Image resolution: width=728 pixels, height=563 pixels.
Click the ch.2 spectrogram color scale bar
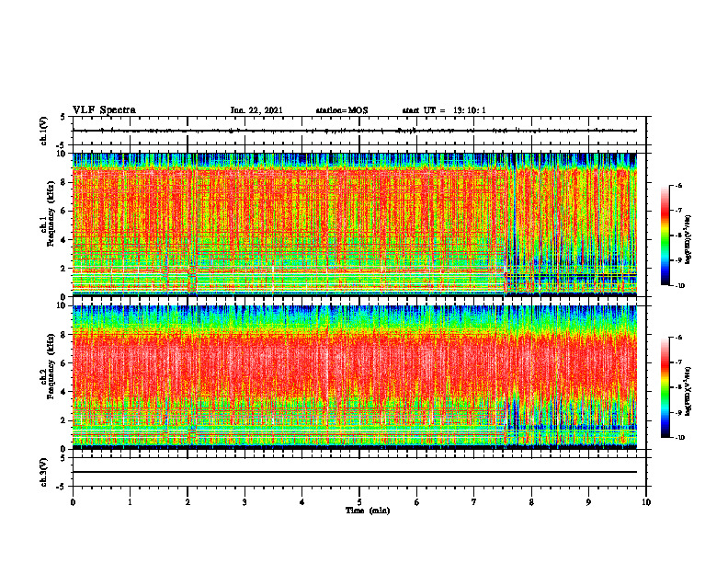tap(665, 387)
